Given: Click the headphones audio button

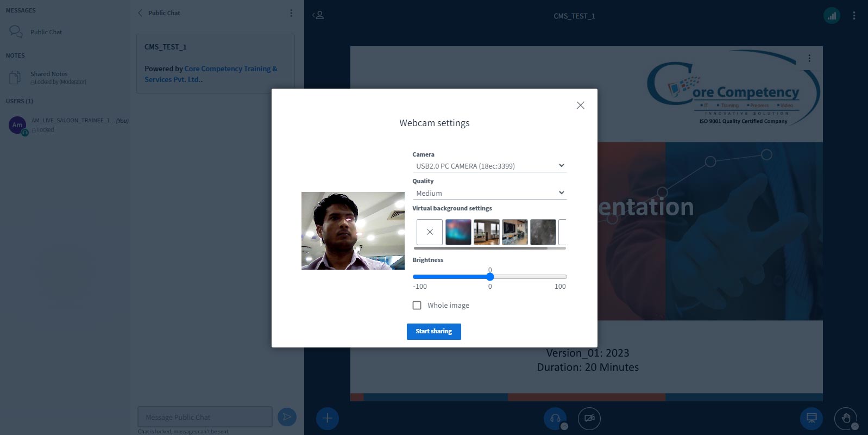Looking at the screenshot, I should coord(555,419).
